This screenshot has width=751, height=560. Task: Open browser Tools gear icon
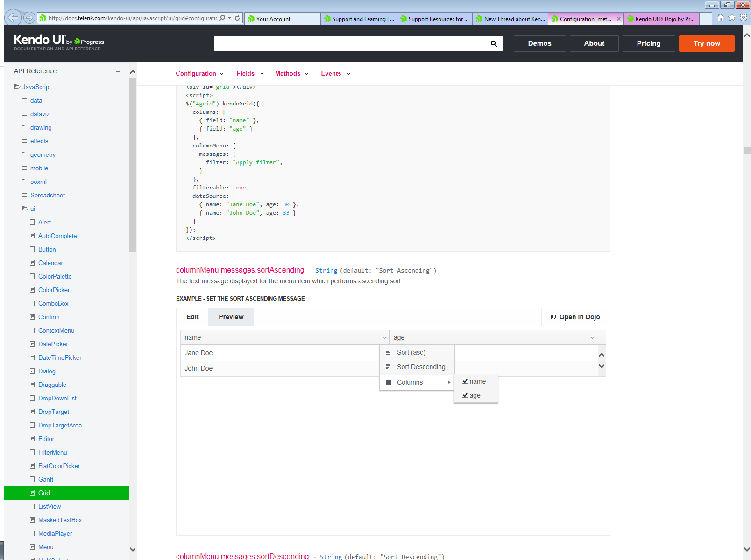pos(744,18)
